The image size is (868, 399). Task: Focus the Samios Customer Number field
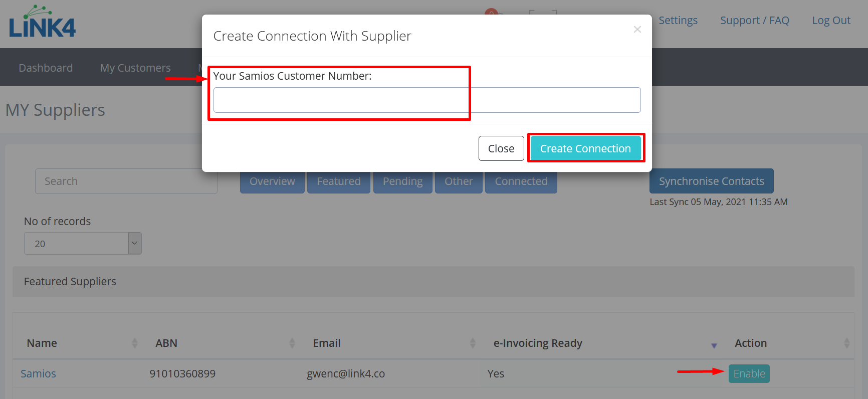(427, 100)
